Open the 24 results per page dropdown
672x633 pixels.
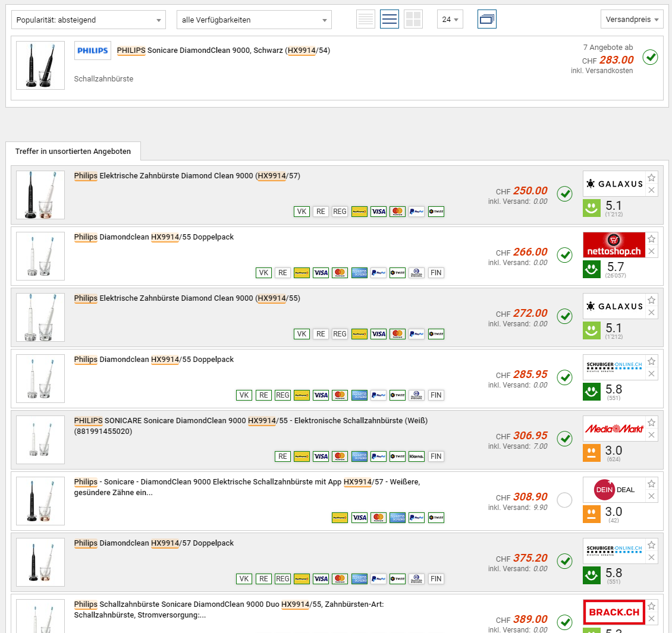pos(450,20)
